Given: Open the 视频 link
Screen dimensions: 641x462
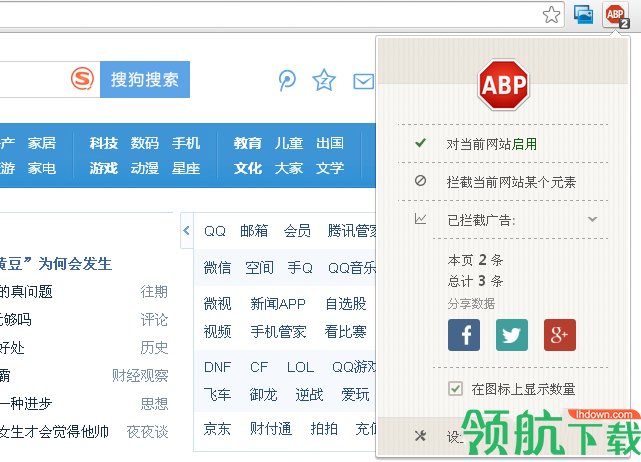Looking at the screenshot, I should 217,332.
